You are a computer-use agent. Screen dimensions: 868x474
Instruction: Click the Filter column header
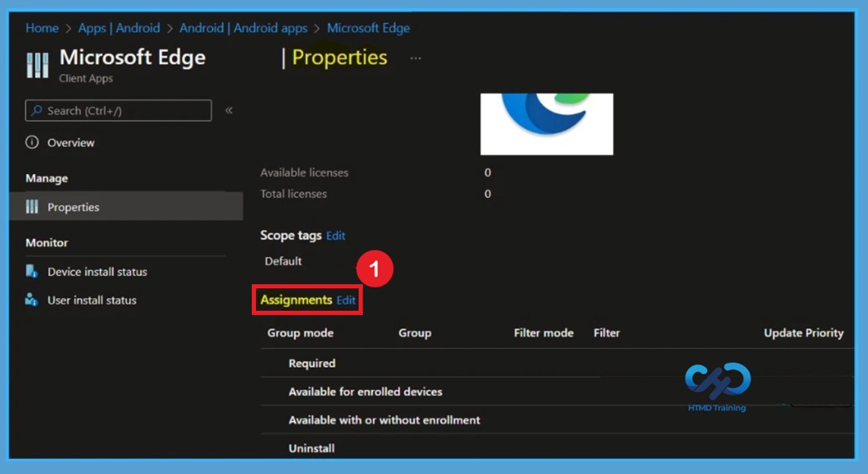[607, 333]
